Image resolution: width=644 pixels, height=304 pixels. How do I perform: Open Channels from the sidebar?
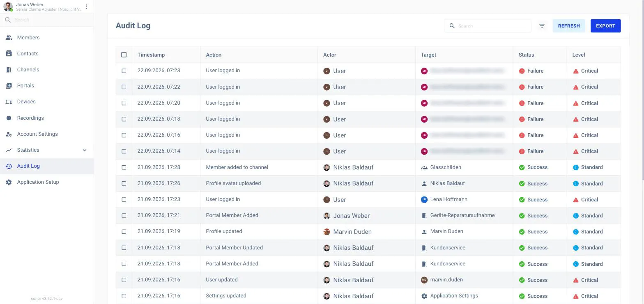(47, 70)
